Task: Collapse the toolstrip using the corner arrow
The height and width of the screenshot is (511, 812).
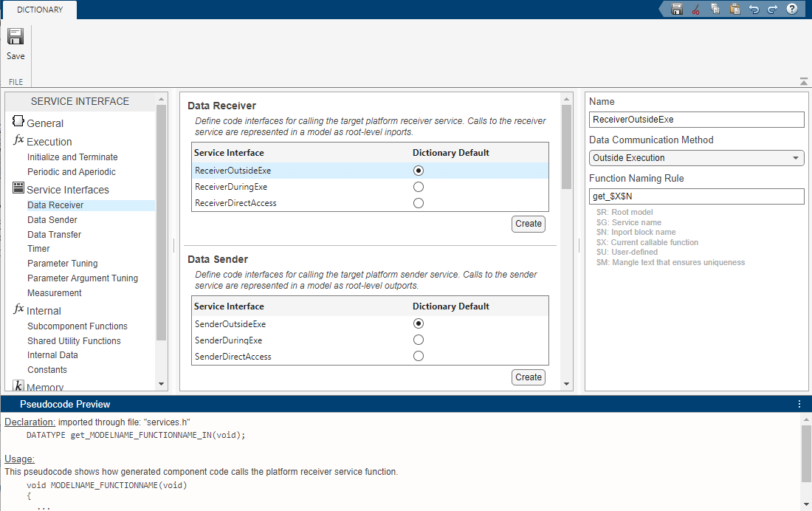Action: point(803,81)
